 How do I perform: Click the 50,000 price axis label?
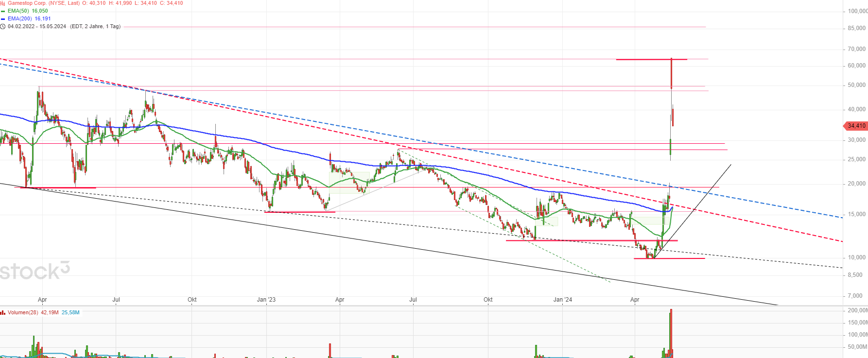click(856, 85)
